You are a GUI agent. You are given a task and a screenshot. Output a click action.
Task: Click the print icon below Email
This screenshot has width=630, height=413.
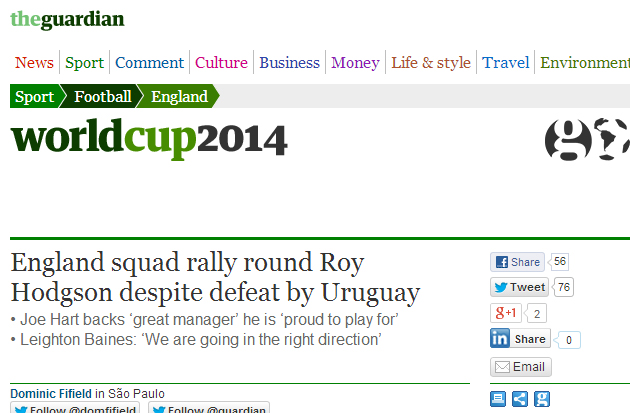[498, 399]
